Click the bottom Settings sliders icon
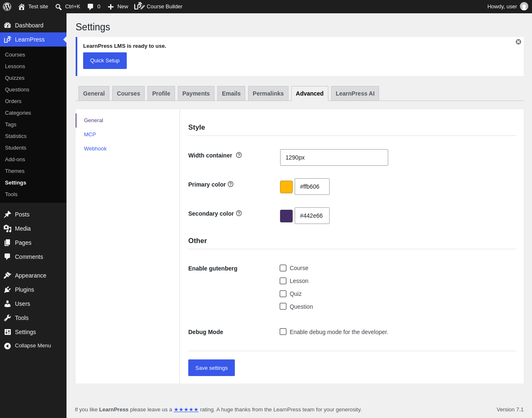This screenshot has height=418, width=532. tap(7, 332)
